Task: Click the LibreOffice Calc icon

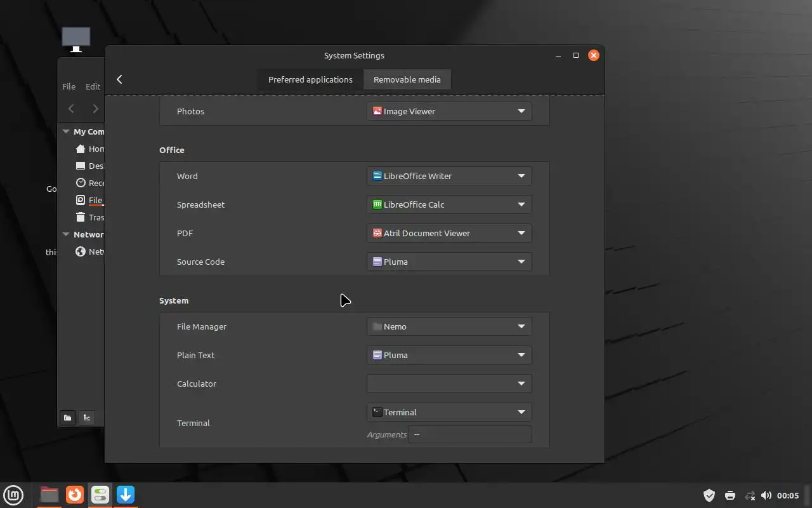Action: click(x=377, y=204)
